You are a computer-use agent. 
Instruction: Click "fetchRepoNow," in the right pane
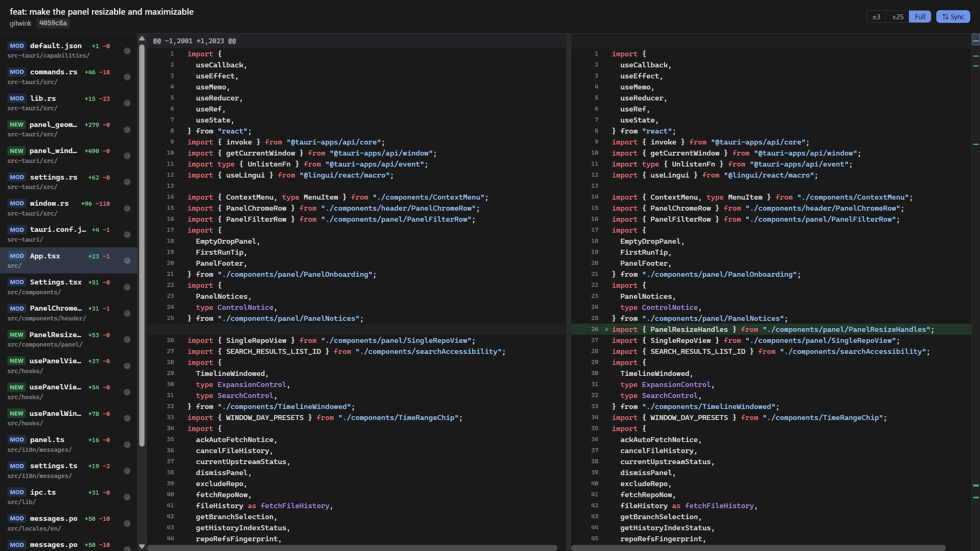648,495
